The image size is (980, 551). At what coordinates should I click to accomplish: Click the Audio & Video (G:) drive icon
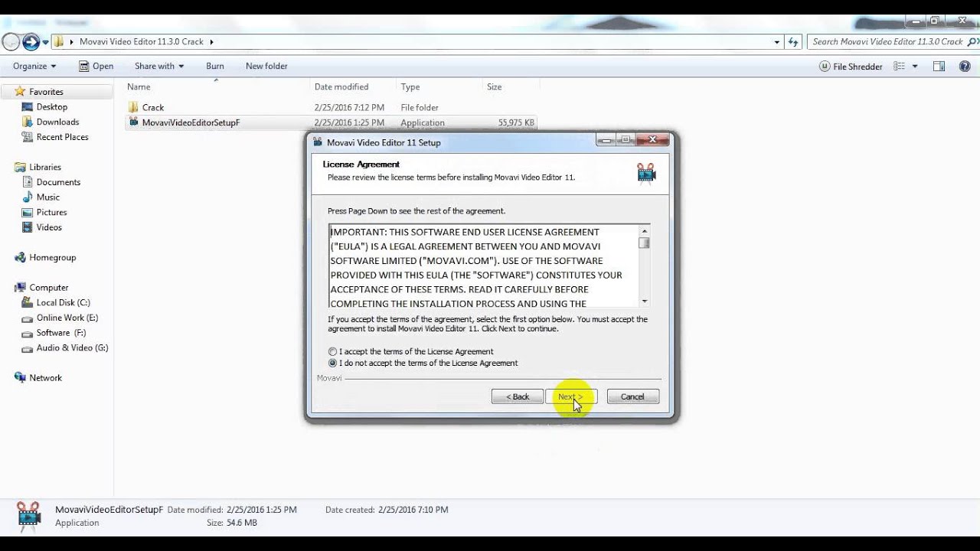(x=28, y=348)
